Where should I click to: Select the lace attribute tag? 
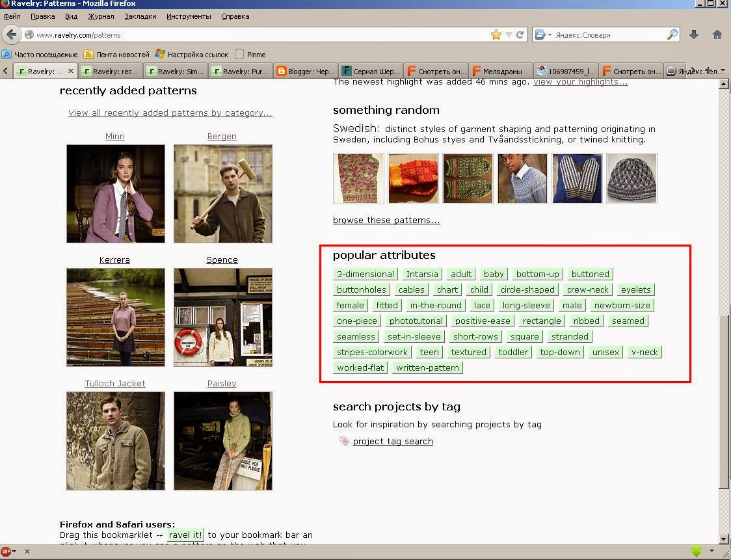point(482,306)
